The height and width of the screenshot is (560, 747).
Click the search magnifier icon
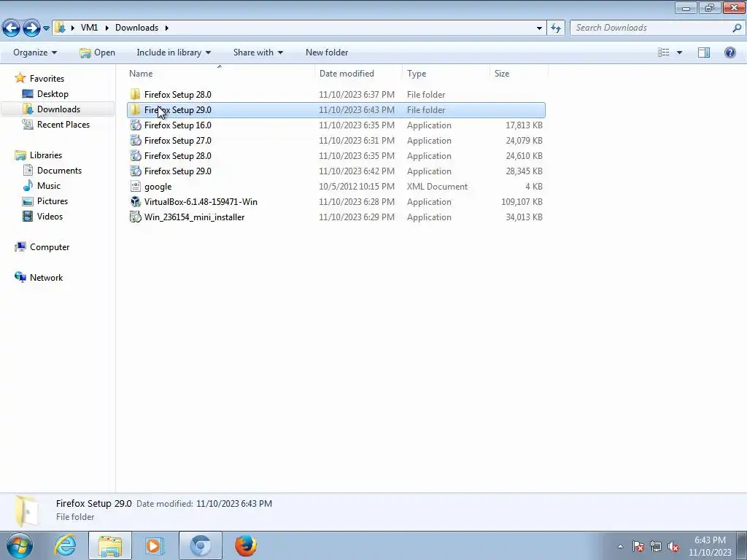click(x=737, y=28)
